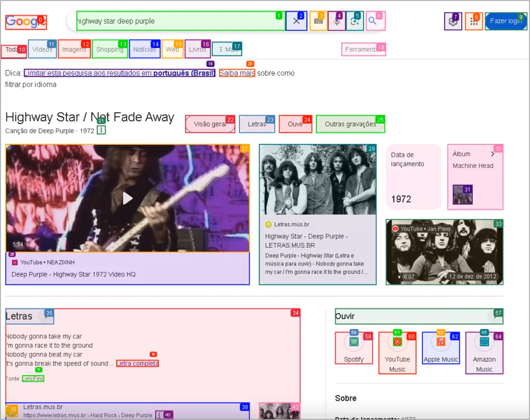Click the Fazer login button
This screenshot has height=420, width=530.
(506, 21)
